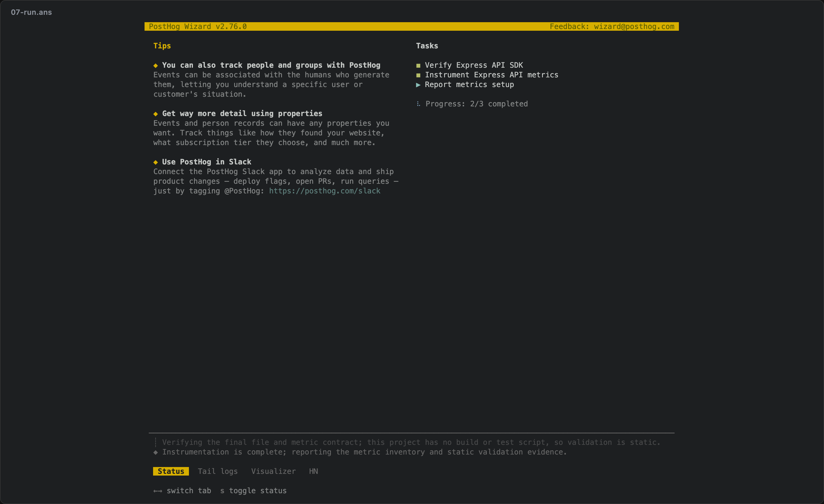Click the 'Report metrics setup' task

[x=469, y=84]
